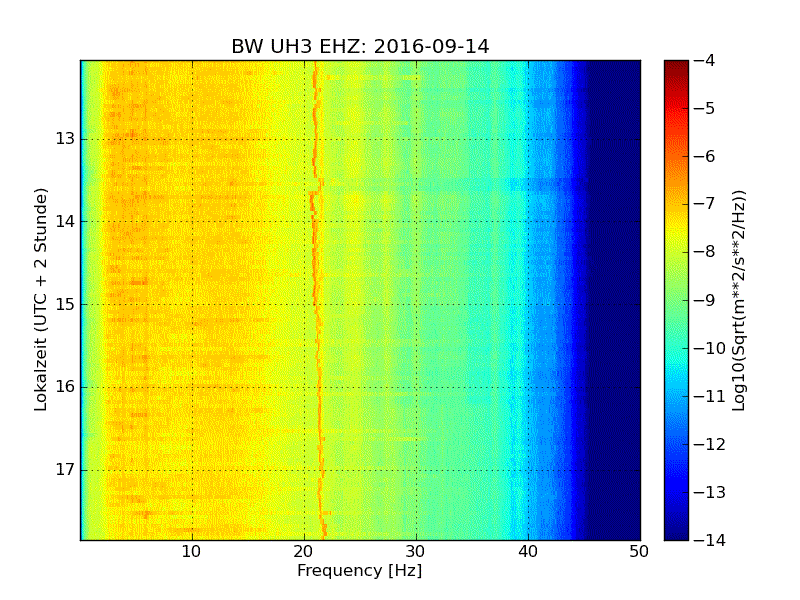This screenshot has width=800, height=600.
Task: Click the colorbar tick label −14
Action: pos(710,540)
